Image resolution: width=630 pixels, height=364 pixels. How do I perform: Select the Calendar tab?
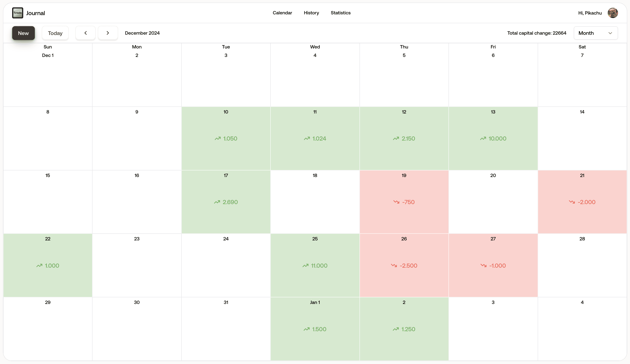tap(282, 13)
